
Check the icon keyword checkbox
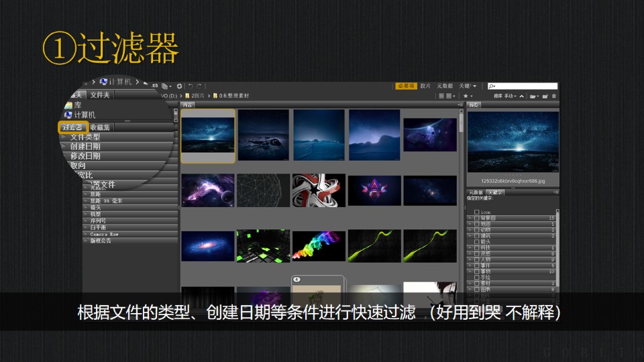477,212
